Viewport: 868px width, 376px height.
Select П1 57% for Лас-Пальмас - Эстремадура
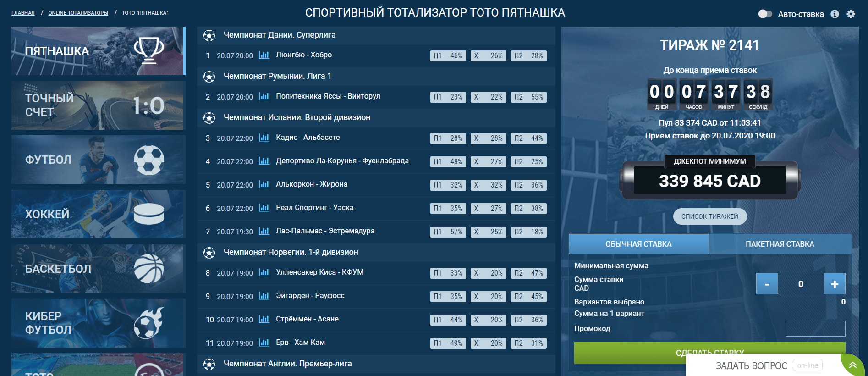(x=448, y=232)
